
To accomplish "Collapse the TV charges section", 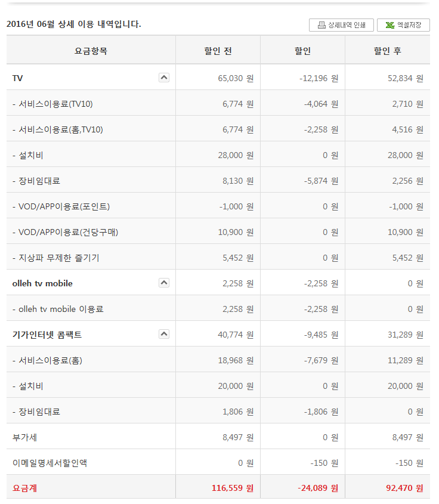I will pos(164,78).
